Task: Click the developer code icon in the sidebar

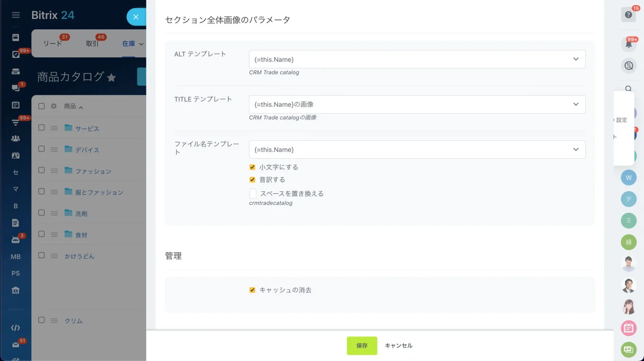Action: 16,327
